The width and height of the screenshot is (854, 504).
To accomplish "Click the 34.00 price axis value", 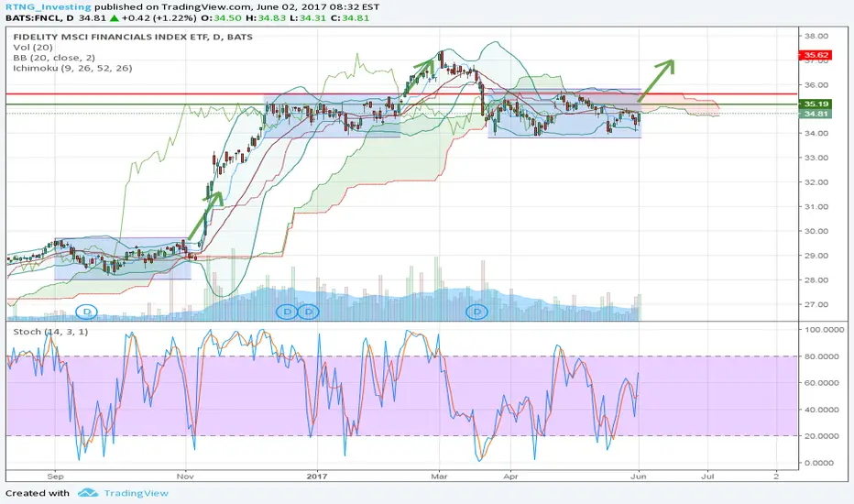I will [x=816, y=134].
